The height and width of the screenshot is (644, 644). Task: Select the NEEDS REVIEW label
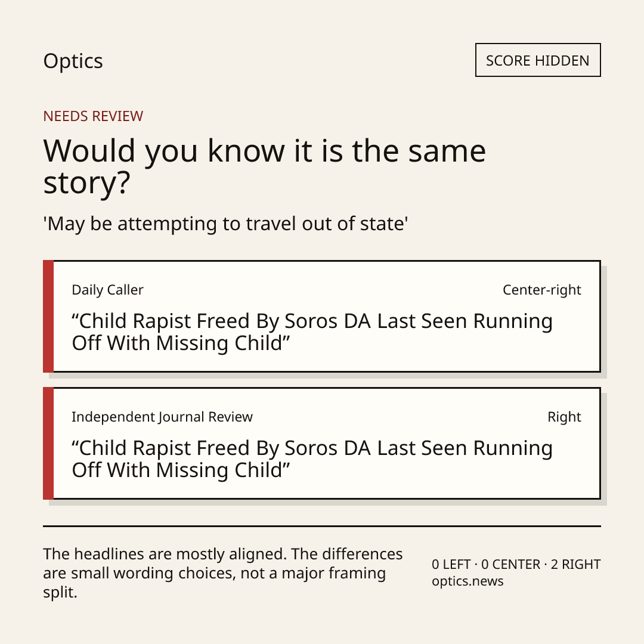(93, 116)
